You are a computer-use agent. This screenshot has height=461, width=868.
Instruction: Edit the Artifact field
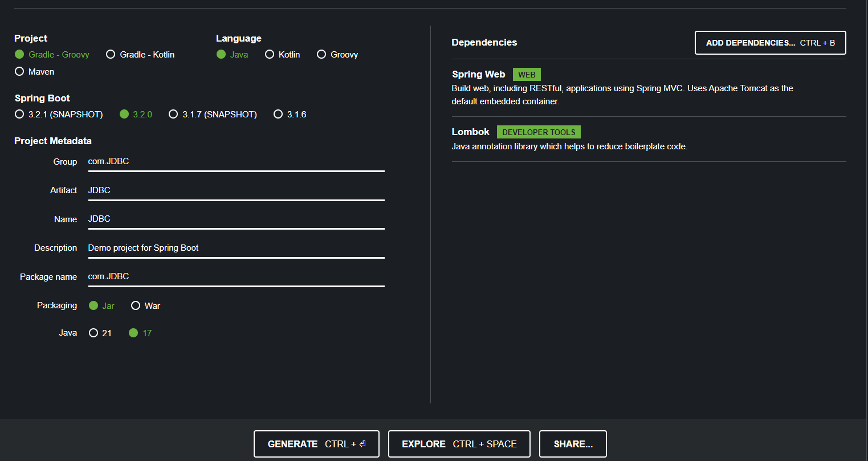click(x=236, y=190)
